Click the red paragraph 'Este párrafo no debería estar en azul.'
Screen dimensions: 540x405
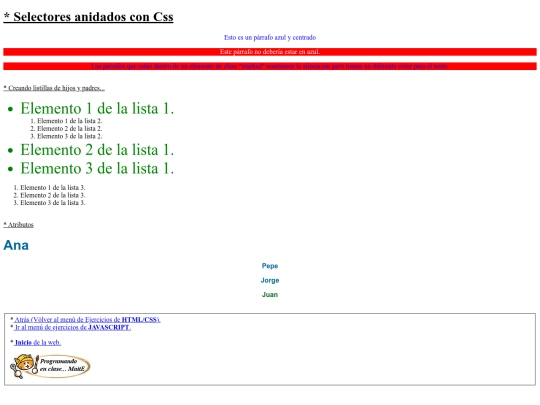coord(270,52)
